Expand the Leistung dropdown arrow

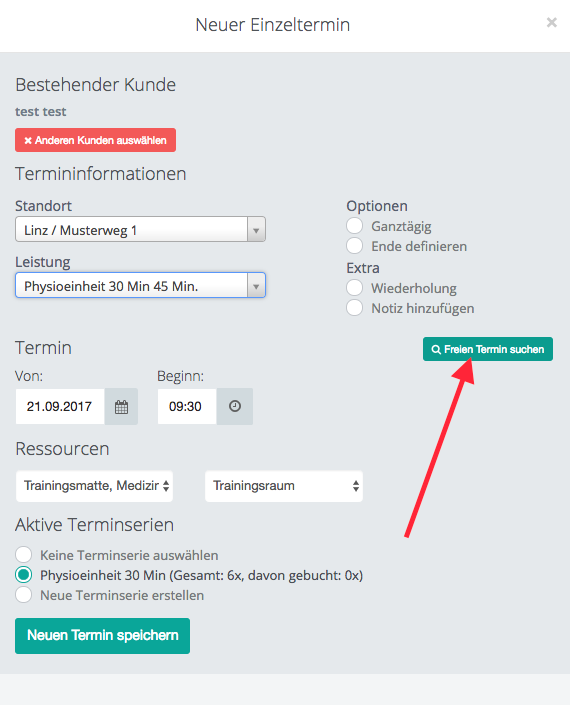pyautogui.click(x=256, y=286)
